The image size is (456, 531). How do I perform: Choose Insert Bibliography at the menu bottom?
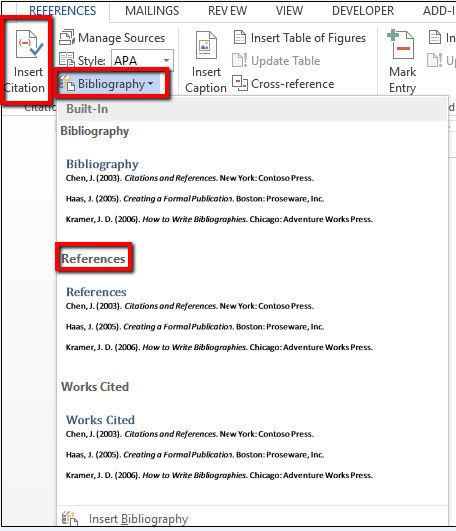coord(138,519)
